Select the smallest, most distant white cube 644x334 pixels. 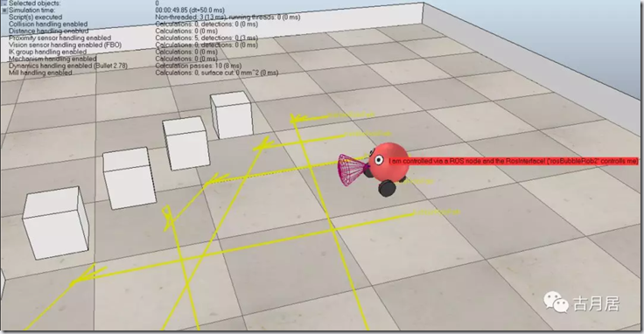(231, 115)
